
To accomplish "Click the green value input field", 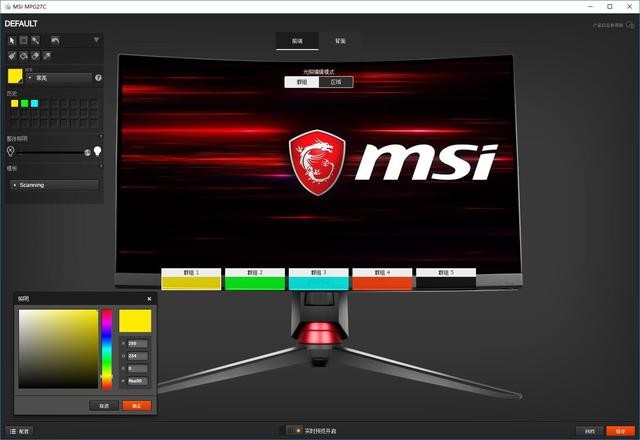I will click(x=138, y=356).
